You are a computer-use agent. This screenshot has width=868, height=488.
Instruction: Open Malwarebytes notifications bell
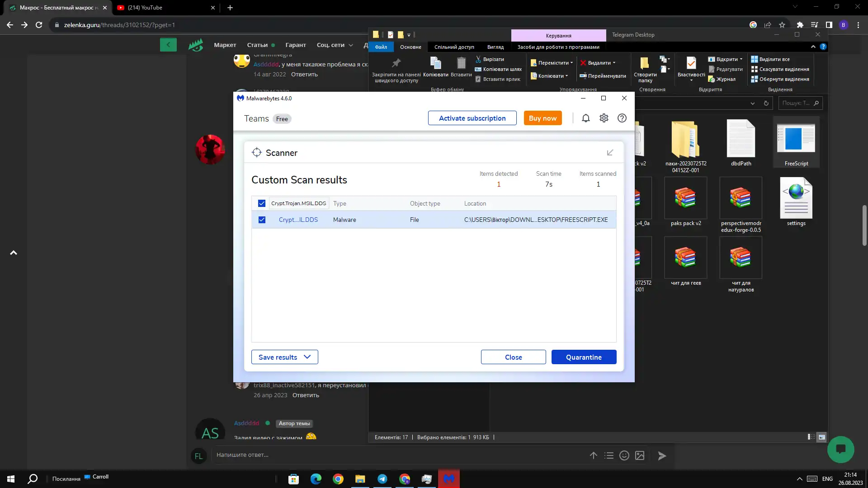point(585,118)
